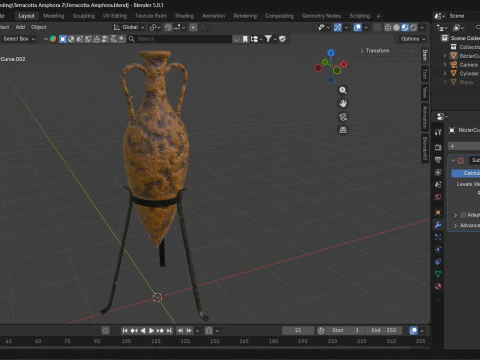
Task: Select material preview viewport shading
Action: click(x=405, y=27)
